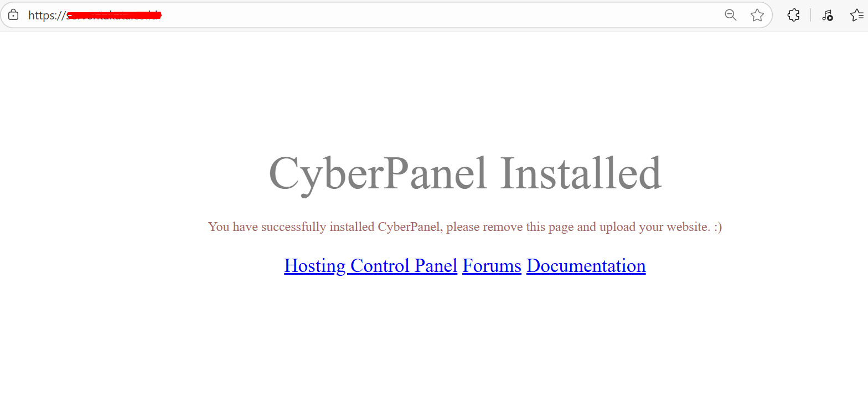Image resolution: width=868 pixels, height=411 pixels.
Task: Open the Documentation link
Action: pyautogui.click(x=586, y=266)
